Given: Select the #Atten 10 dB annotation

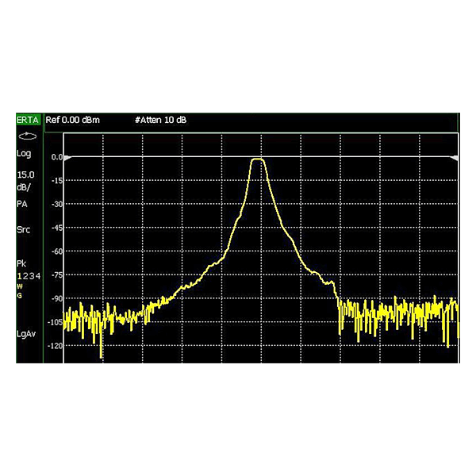Looking at the screenshot, I should coord(160,120).
